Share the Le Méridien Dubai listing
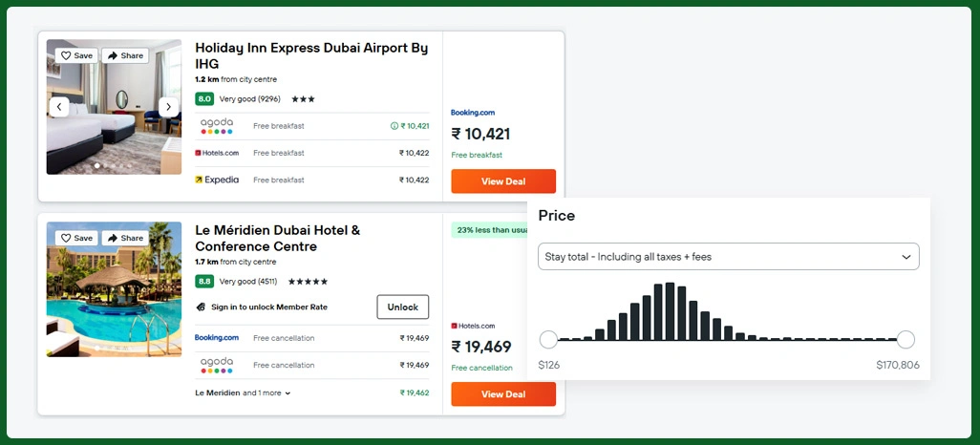The height and width of the screenshot is (445, 980). 125,238
